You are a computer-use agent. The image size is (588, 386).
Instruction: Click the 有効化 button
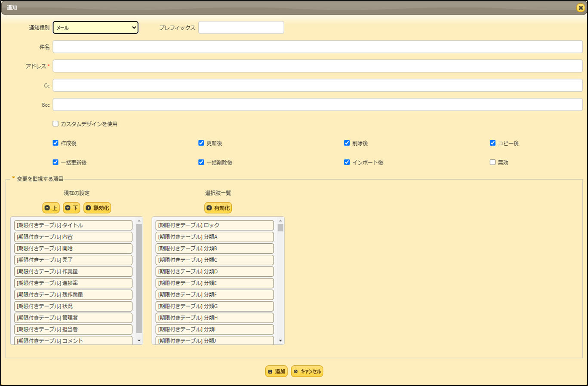tap(218, 208)
